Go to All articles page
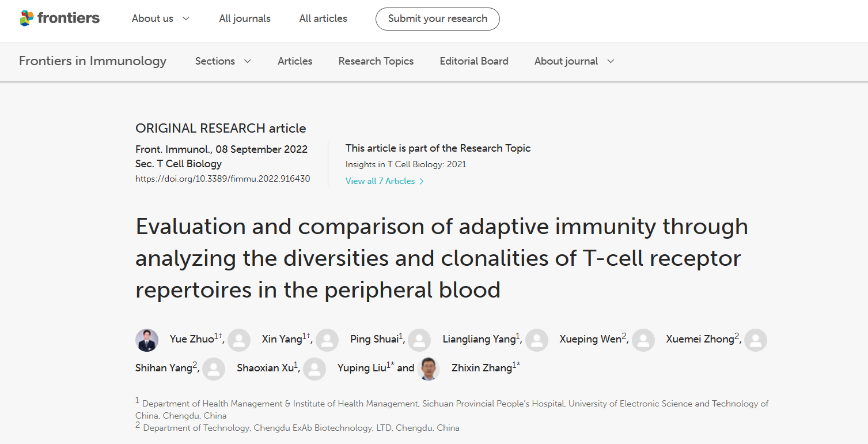This screenshot has height=444, width=868. [323, 18]
